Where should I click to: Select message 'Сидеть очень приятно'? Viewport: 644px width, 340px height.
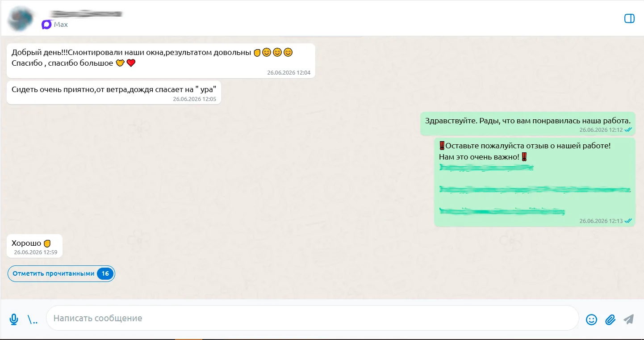(114, 92)
